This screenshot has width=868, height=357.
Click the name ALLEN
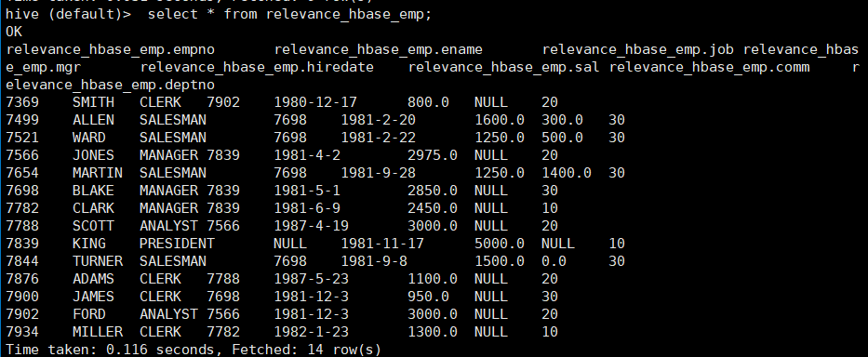(x=93, y=120)
